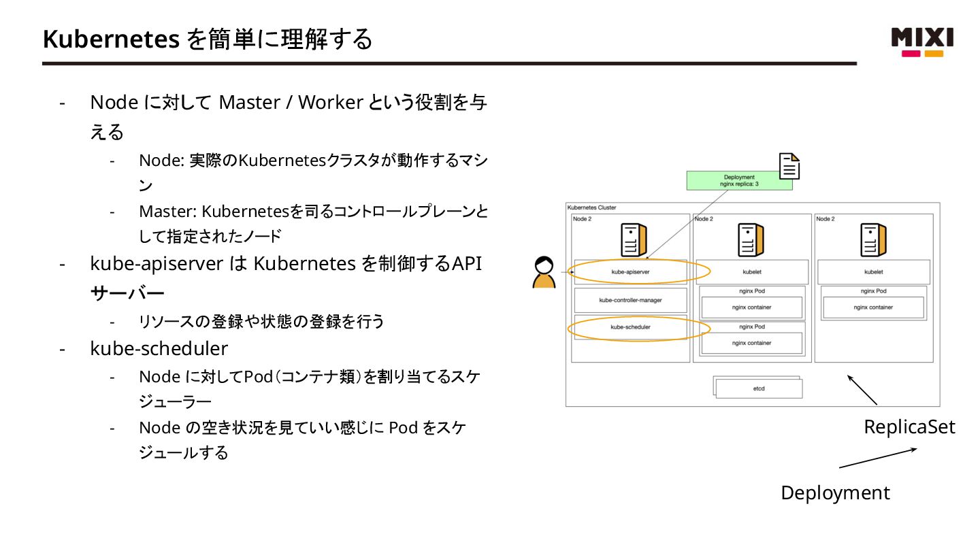This screenshot has width=980, height=551.
Task: Click the line リソースの登録や状態の登録を行う
Action: tap(261, 322)
